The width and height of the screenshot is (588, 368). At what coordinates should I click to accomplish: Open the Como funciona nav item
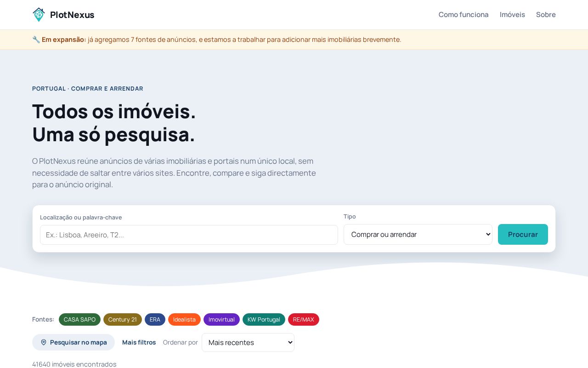(464, 15)
